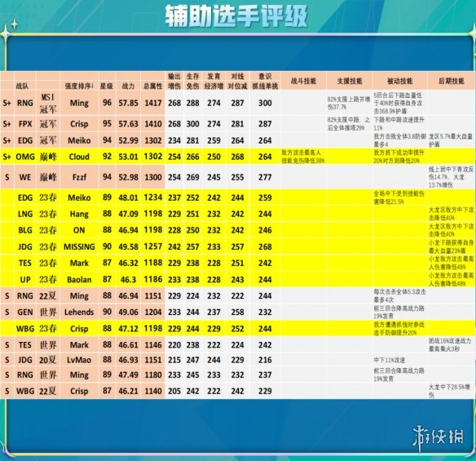Click the GEN team cell
Screen dimensions: 476x461
25,313
